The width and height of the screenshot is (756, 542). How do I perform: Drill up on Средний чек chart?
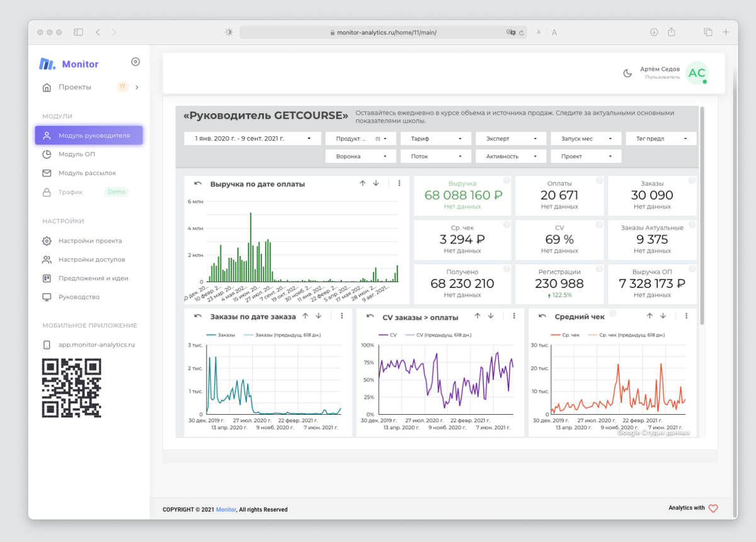[650, 316]
